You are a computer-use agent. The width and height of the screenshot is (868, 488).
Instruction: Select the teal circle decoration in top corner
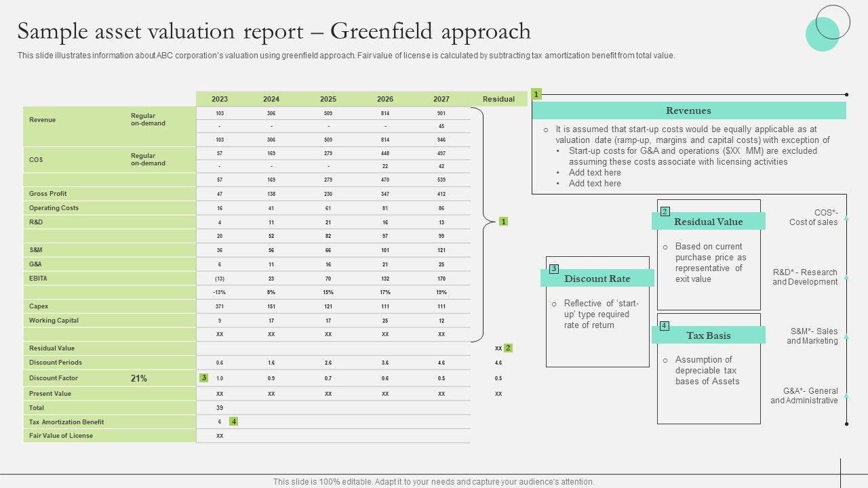823,34
